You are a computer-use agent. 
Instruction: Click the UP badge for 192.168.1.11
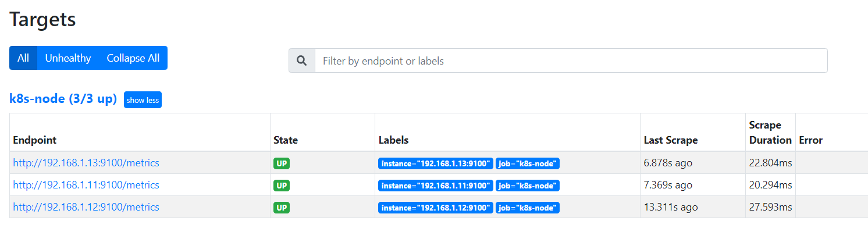pyautogui.click(x=282, y=186)
